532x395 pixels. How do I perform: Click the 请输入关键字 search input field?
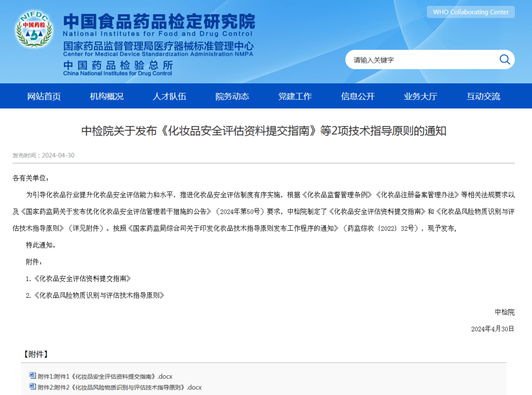tap(419, 59)
